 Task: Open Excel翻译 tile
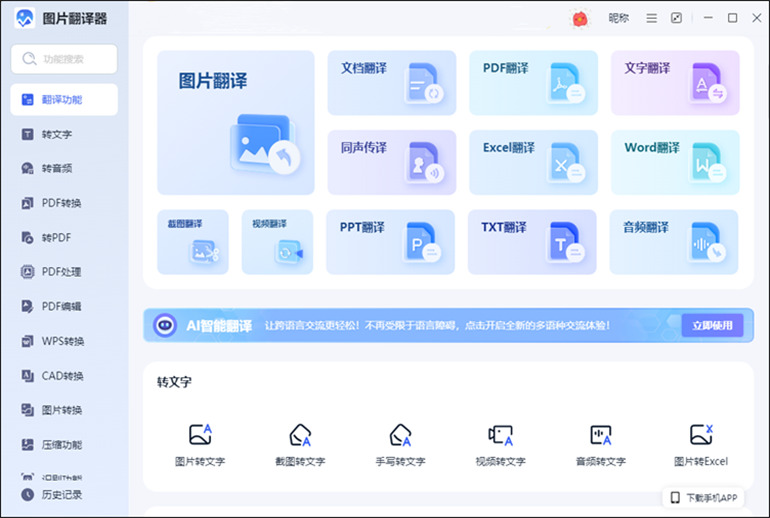tap(533, 162)
